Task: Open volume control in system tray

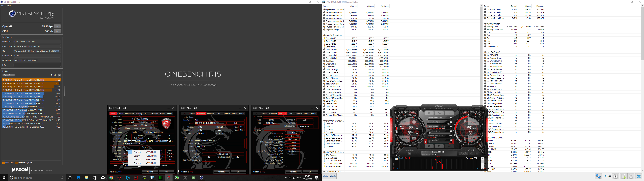Action: [x=294, y=178]
